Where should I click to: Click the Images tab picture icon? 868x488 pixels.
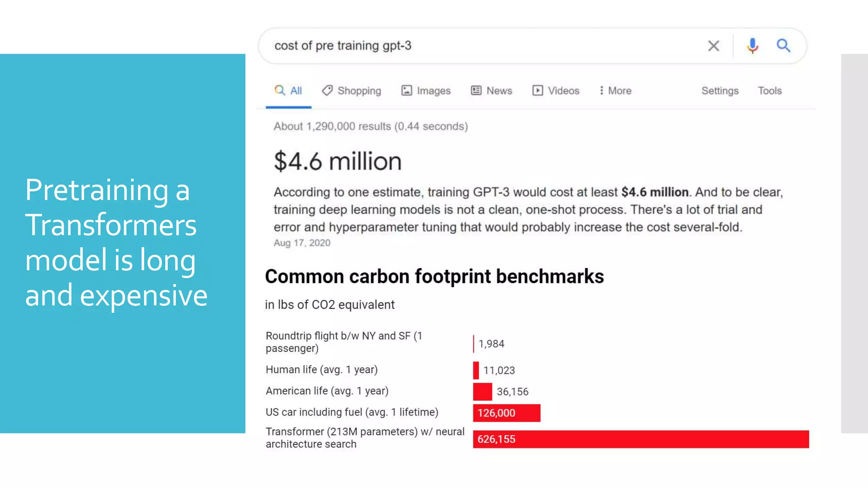click(406, 90)
